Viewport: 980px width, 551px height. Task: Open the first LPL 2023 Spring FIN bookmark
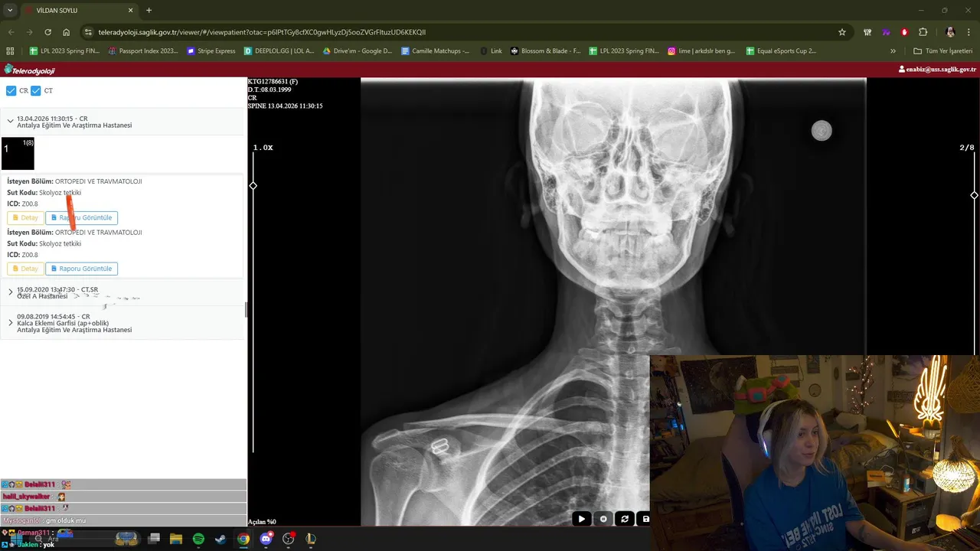64,51
